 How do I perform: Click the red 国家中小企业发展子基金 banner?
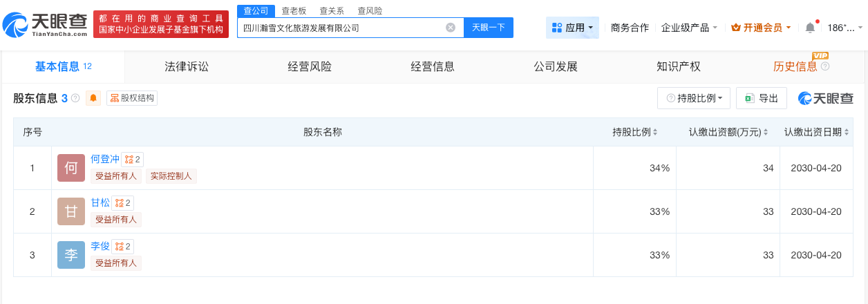(x=161, y=24)
